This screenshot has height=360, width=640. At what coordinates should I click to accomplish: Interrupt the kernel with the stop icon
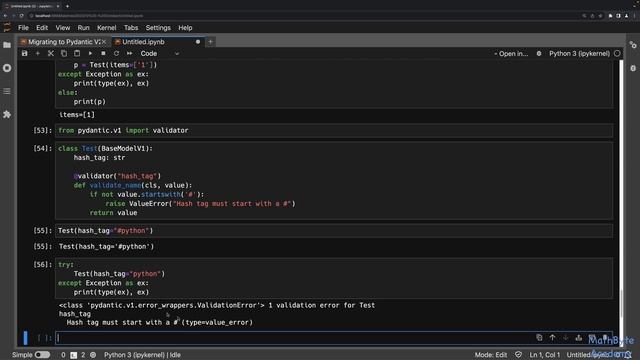click(x=103, y=53)
